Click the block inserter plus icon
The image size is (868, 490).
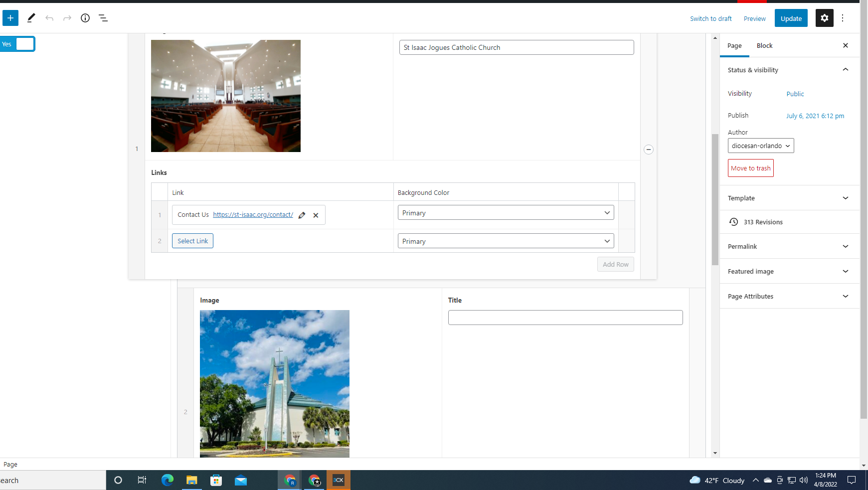coord(10,18)
